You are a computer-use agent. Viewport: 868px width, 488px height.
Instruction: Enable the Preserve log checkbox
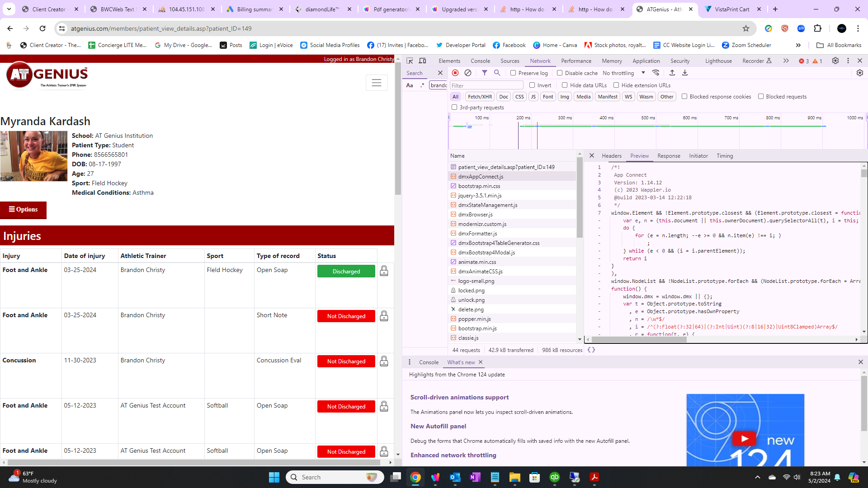tap(513, 73)
